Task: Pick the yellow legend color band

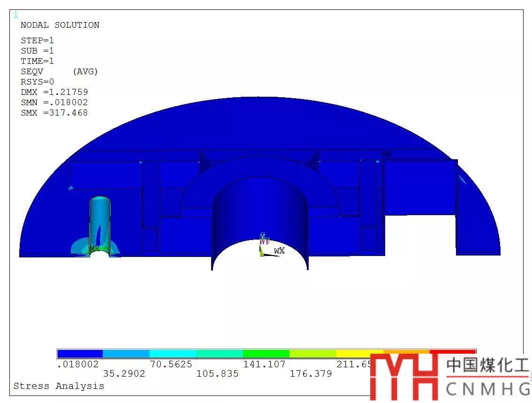Action: 359,353
